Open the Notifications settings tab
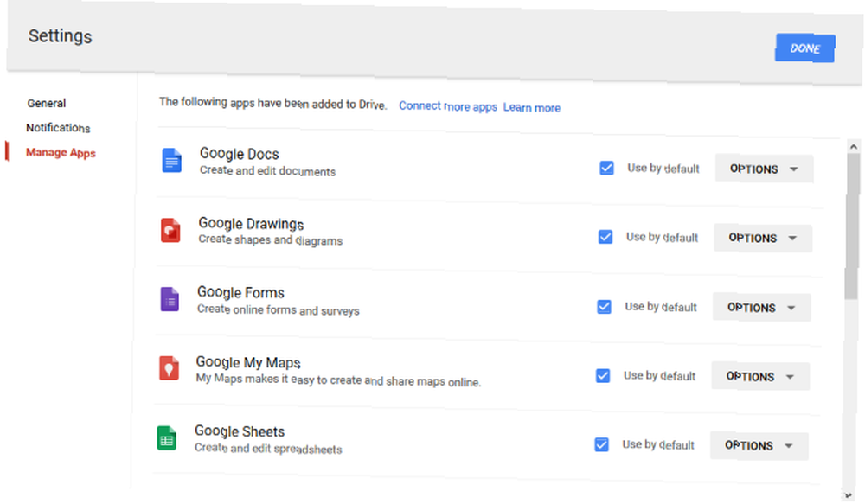The image size is (865, 504). click(58, 127)
